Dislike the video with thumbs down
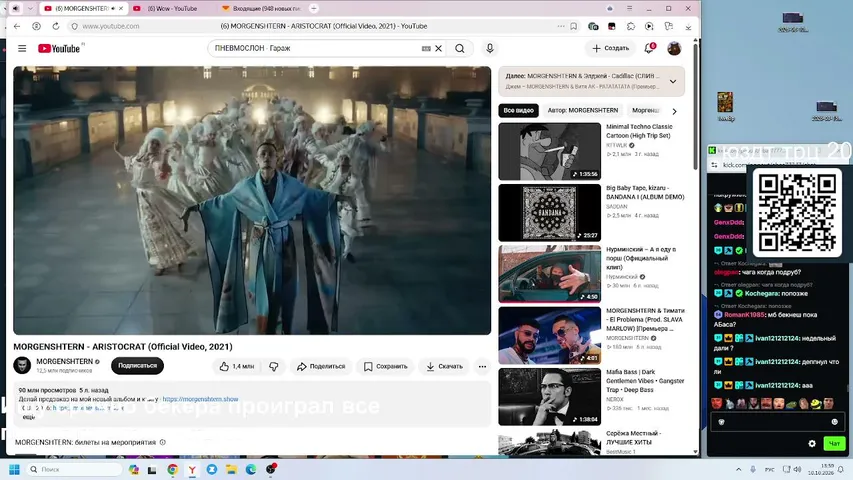Image resolution: width=853 pixels, height=480 pixels. tap(274, 366)
